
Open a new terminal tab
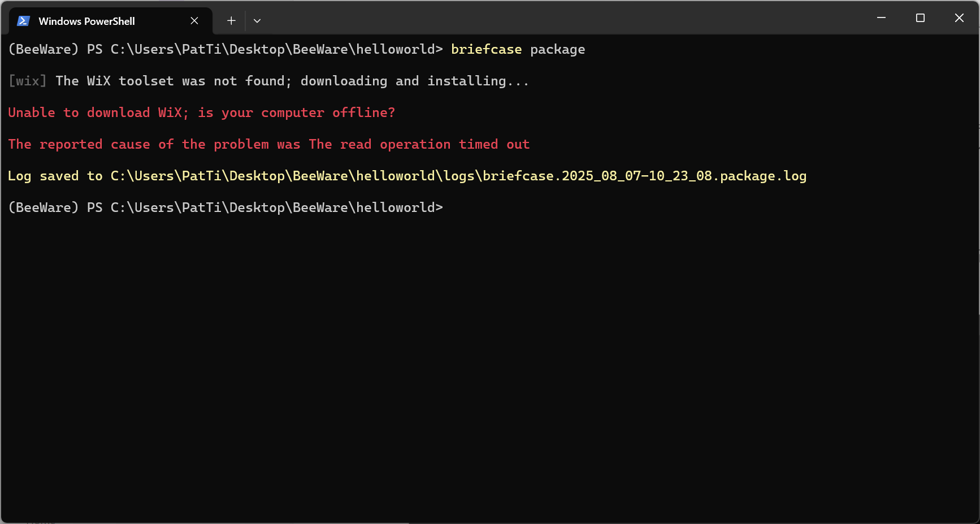(x=231, y=21)
